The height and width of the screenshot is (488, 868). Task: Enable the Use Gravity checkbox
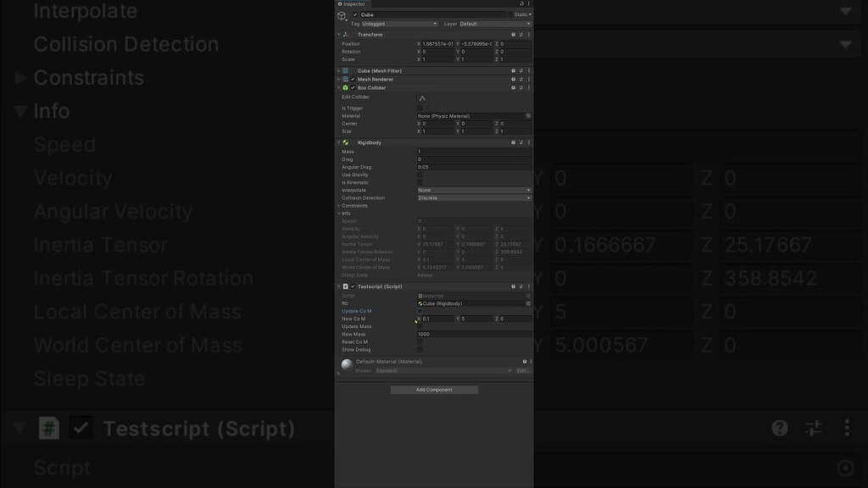click(420, 175)
